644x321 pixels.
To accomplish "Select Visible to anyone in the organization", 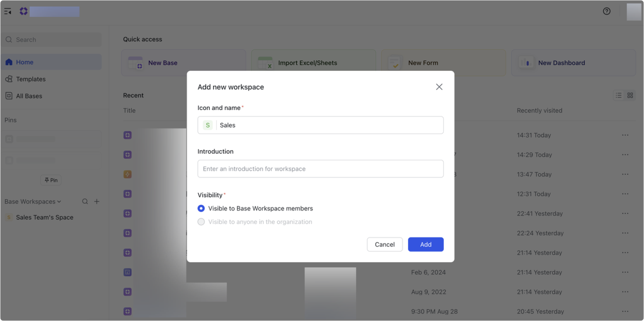I will 201,222.
